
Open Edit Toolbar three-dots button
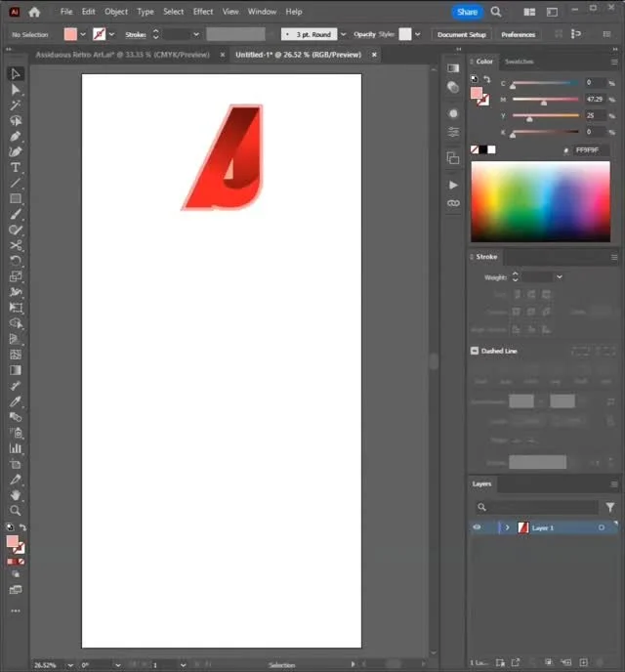tap(16, 610)
